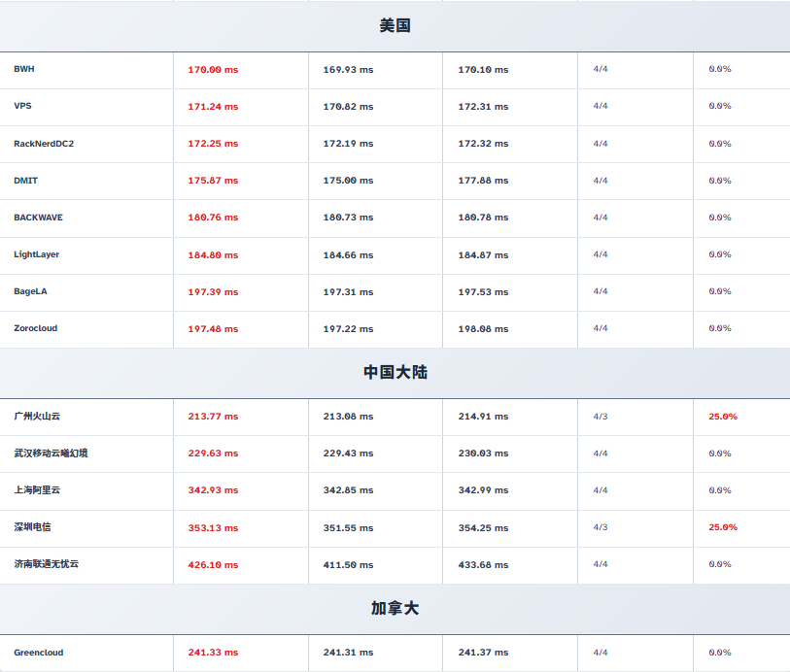Click the 美国 section header
The height and width of the screenshot is (672, 790).
pos(395,26)
